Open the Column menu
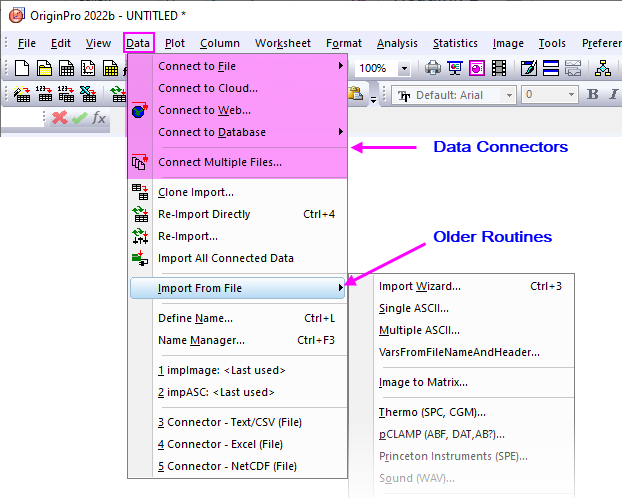622x498 pixels. (220, 43)
